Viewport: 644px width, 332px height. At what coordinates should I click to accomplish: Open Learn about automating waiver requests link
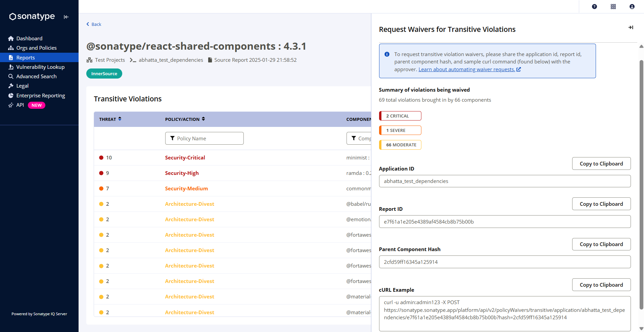click(x=467, y=69)
